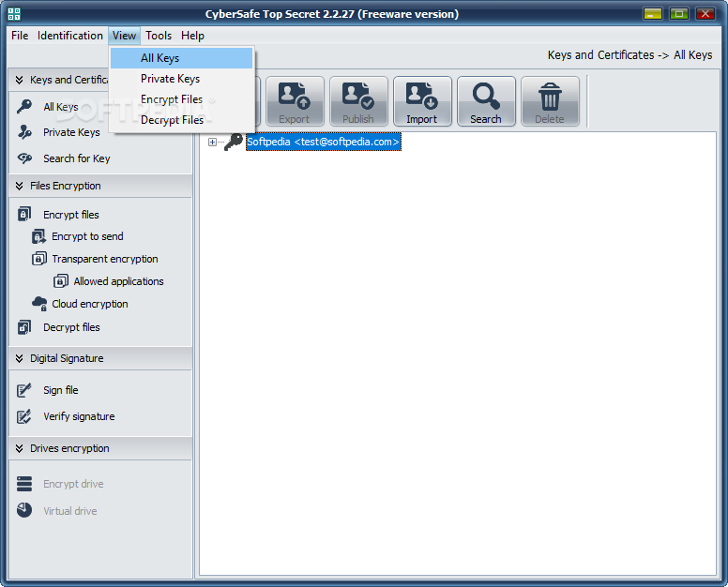Screen dimensions: 728x587
Task: Click the Search for Key icon
Action: (x=24, y=158)
